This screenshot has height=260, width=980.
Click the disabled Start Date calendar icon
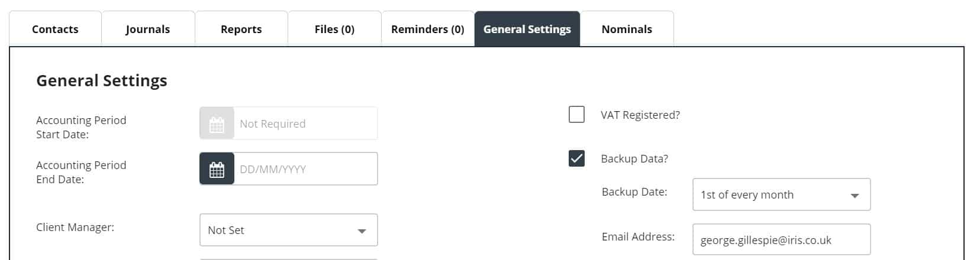[x=217, y=124]
